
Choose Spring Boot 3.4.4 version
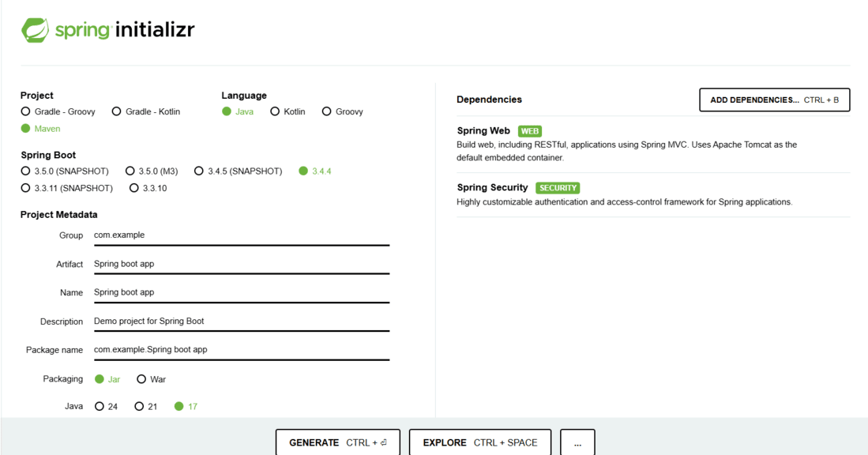click(x=315, y=171)
